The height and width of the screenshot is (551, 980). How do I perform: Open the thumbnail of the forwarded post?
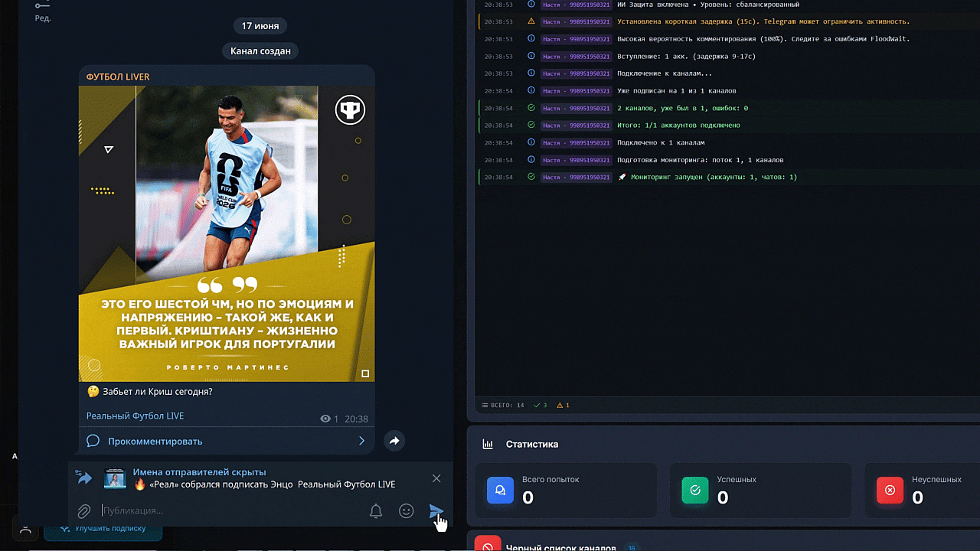tap(115, 478)
